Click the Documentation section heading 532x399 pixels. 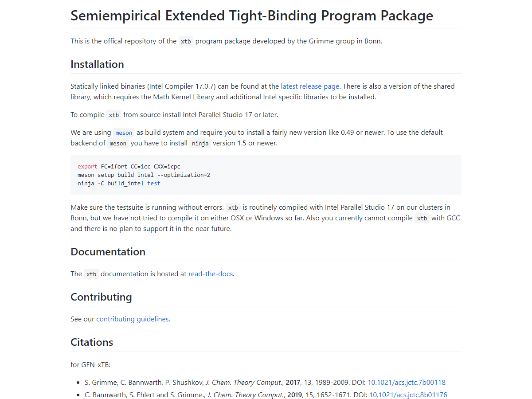point(108,252)
